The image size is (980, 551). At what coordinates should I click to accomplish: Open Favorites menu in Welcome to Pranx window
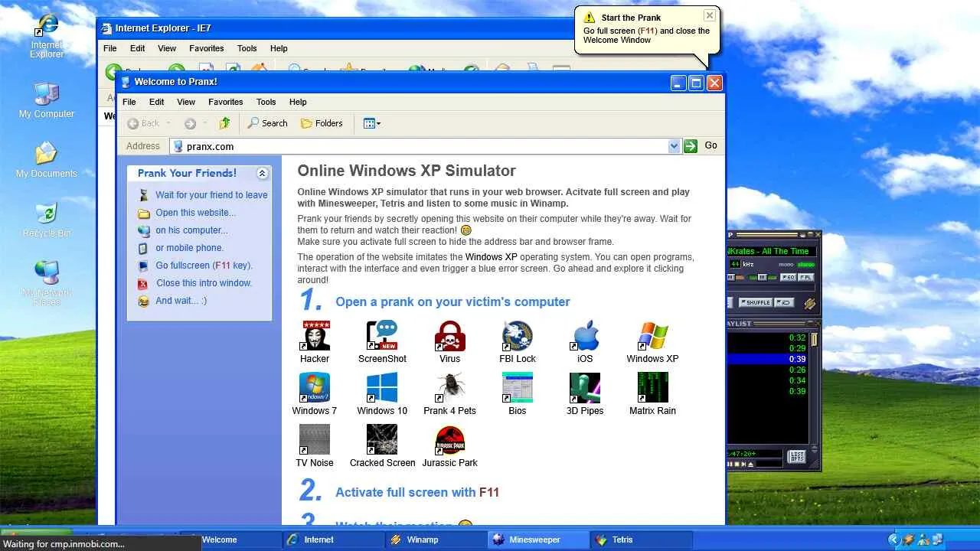226,102
